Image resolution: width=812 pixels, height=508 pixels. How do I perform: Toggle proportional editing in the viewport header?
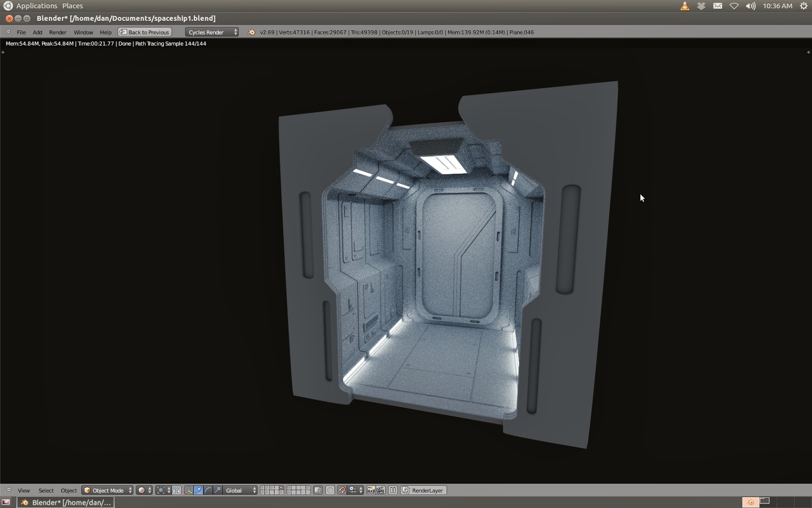[x=176, y=490]
